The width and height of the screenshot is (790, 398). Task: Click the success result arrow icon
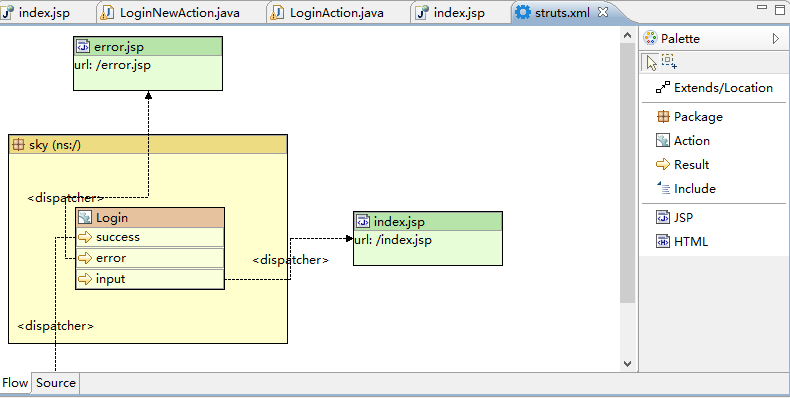[x=85, y=237]
